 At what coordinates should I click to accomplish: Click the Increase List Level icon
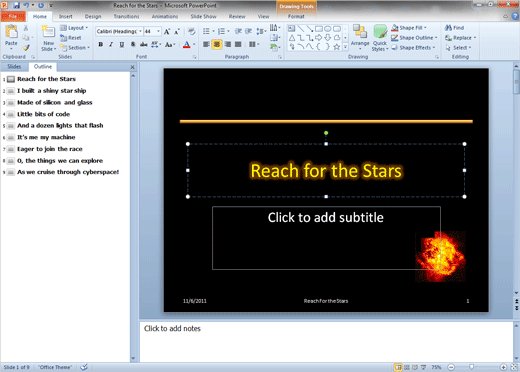249,31
